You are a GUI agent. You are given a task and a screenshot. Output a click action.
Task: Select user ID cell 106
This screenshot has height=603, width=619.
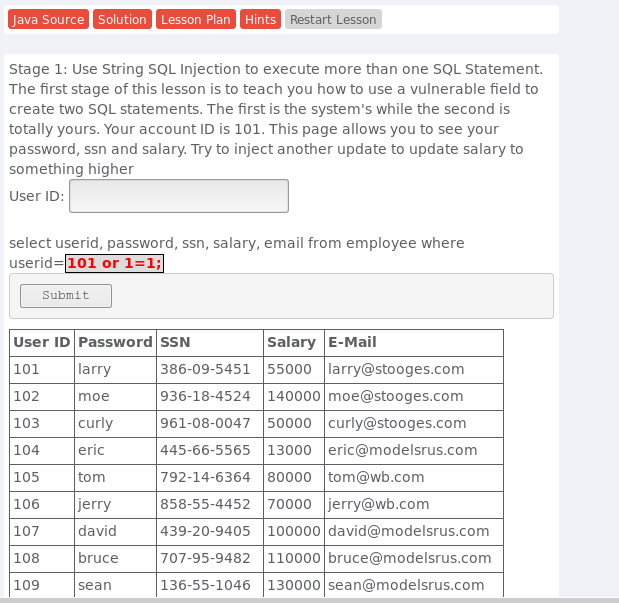click(42, 504)
